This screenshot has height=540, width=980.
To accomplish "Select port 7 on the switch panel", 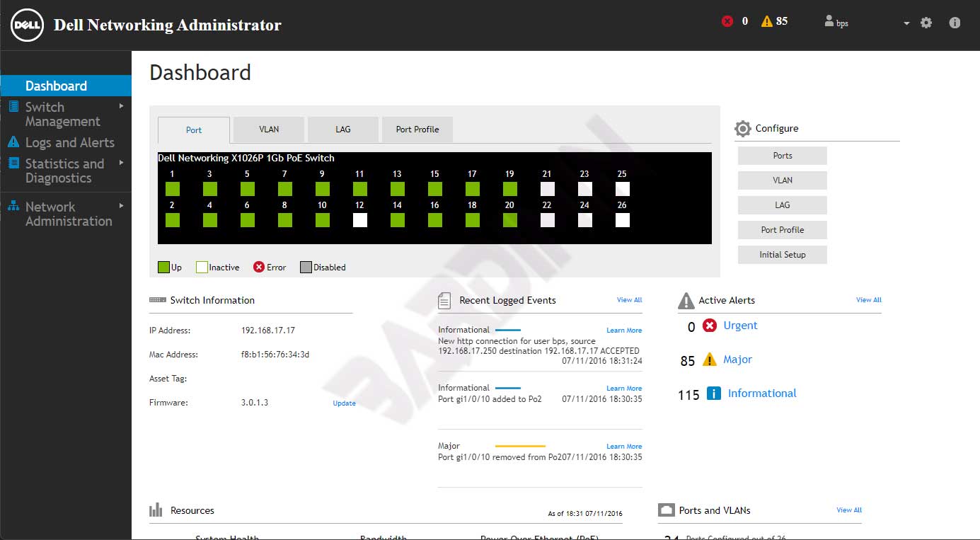I will [x=285, y=189].
